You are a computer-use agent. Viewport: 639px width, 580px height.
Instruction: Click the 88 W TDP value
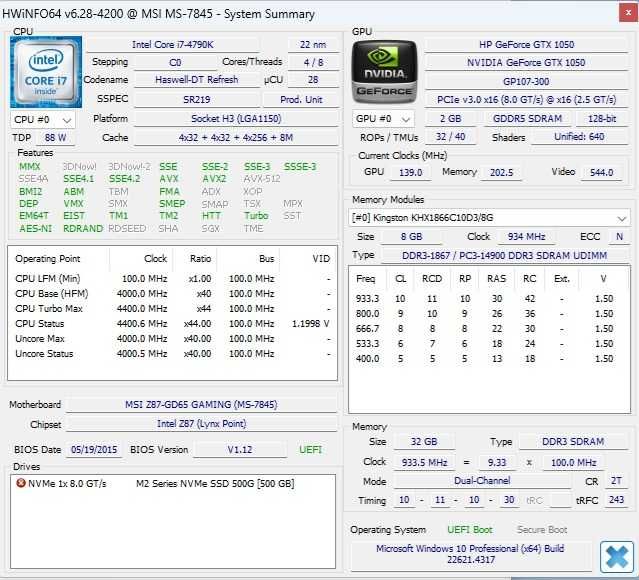click(55, 138)
